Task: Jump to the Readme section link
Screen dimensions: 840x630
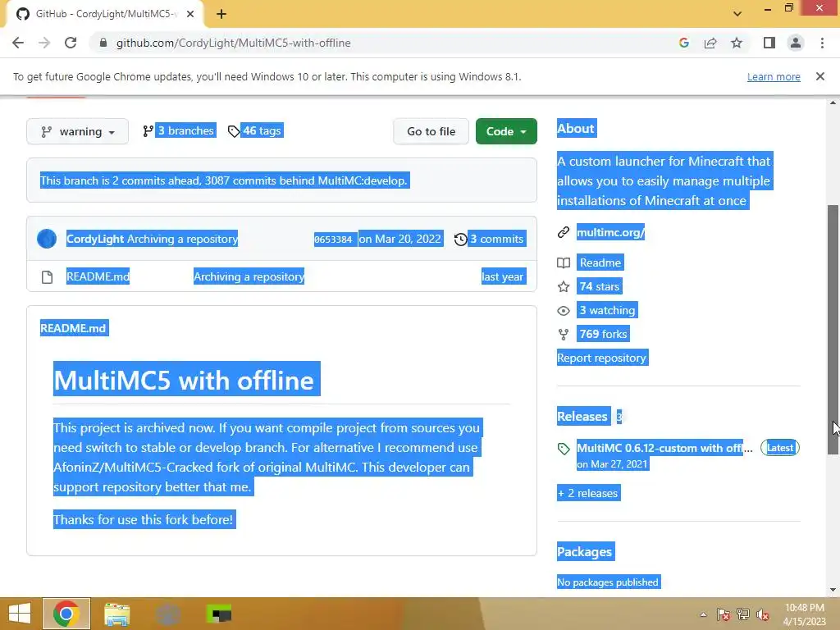Action: click(600, 262)
